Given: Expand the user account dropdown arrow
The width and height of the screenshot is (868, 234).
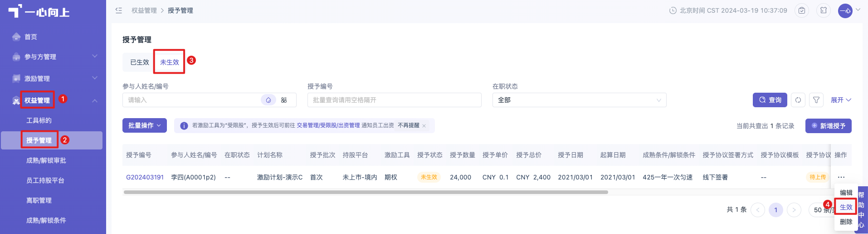Looking at the screenshot, I should click(x=858, y=10).
